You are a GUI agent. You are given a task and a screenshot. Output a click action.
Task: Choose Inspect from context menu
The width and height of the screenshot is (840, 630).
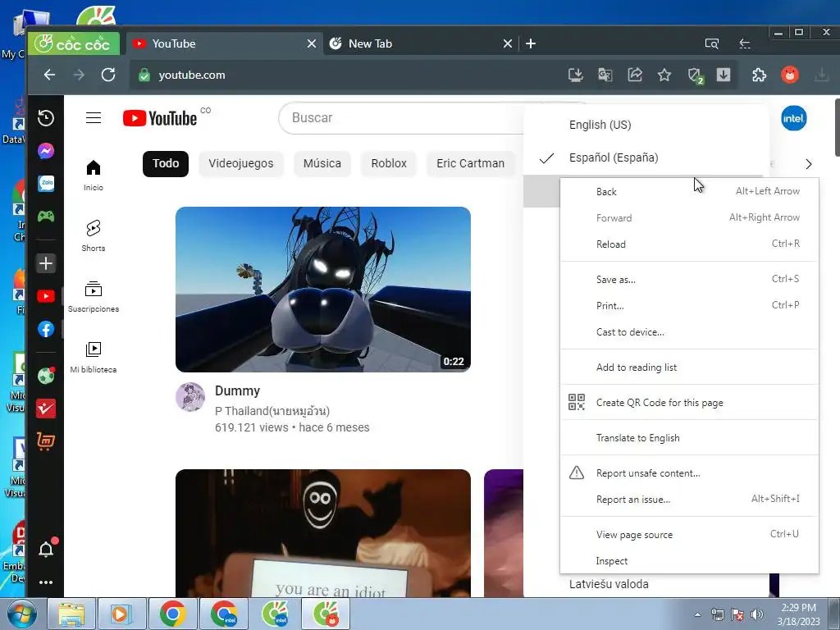689,561
